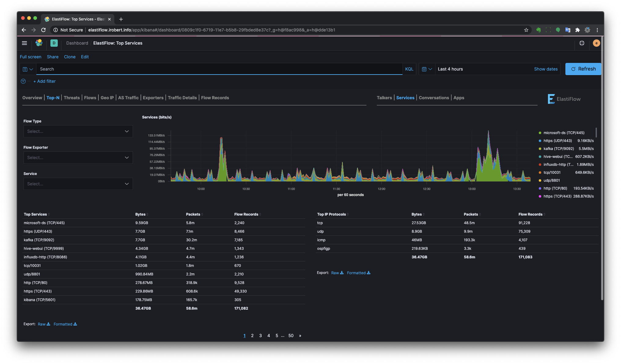Click the filter options circle icon

pyautogui.click(x=23, y=81)
